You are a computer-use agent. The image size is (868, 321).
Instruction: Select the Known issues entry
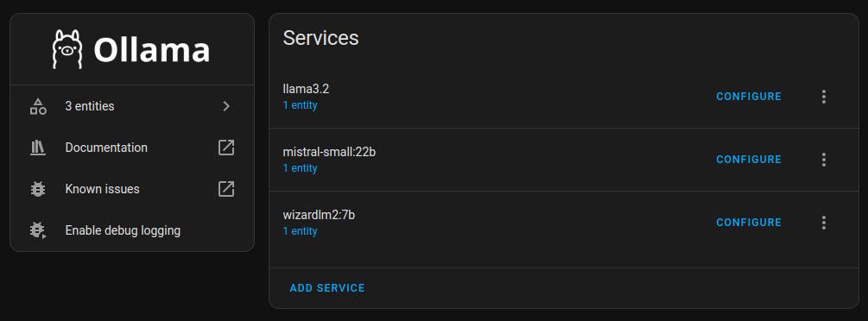[132, 189]
